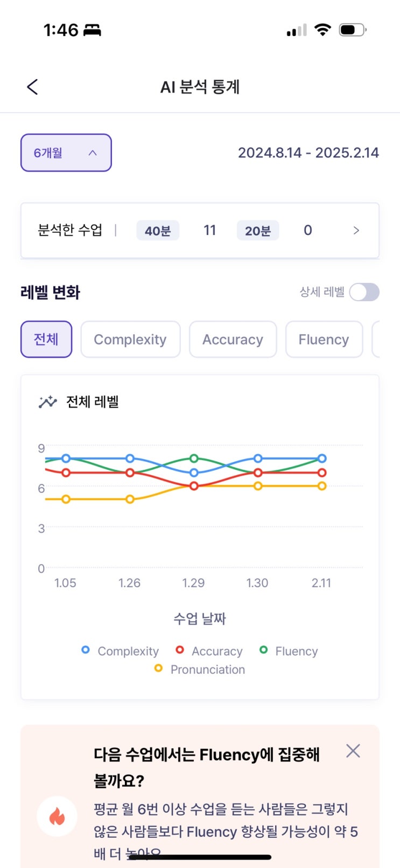Open the 6개월 period dropdown
This screenshot has height=868, width=400.
[x=66, y=153]
